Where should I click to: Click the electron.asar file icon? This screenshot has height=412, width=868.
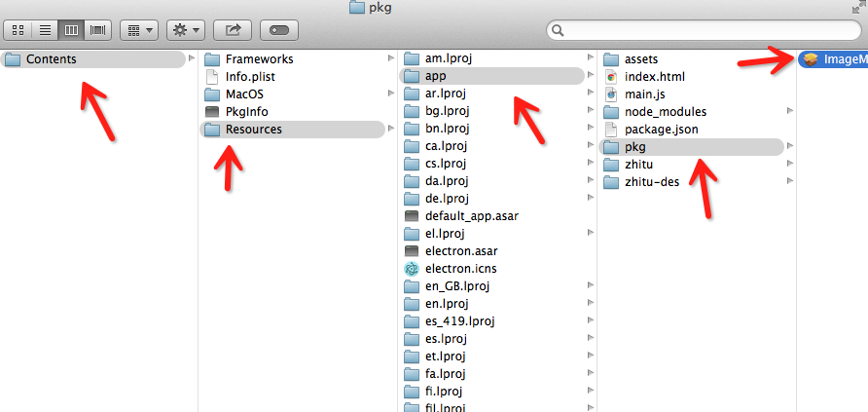(412, 251)
